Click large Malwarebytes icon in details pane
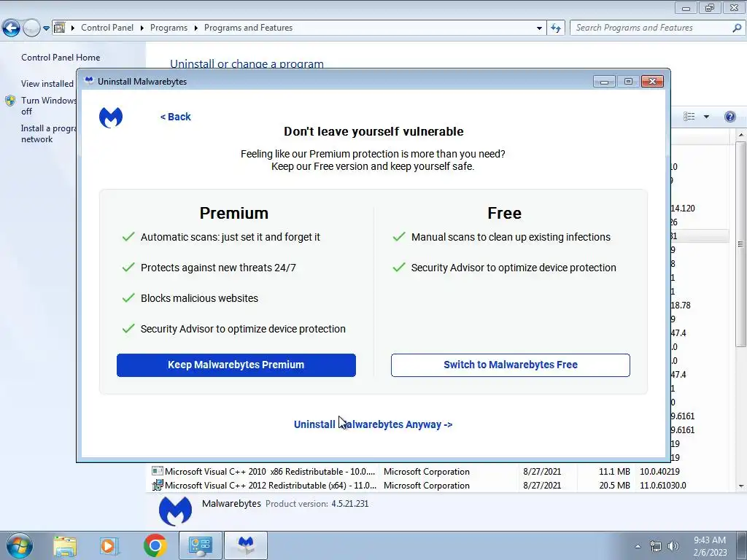 (175, 511)
